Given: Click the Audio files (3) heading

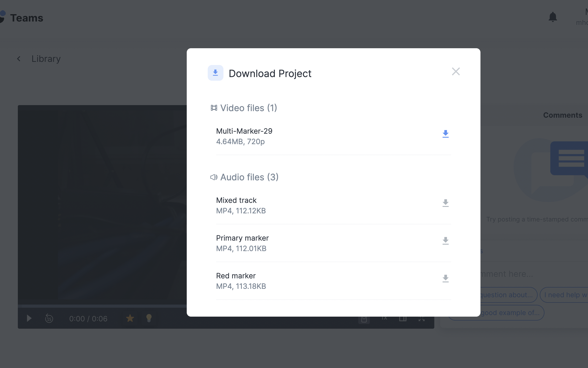Looking at the screenshot, I should pos(249,177).
